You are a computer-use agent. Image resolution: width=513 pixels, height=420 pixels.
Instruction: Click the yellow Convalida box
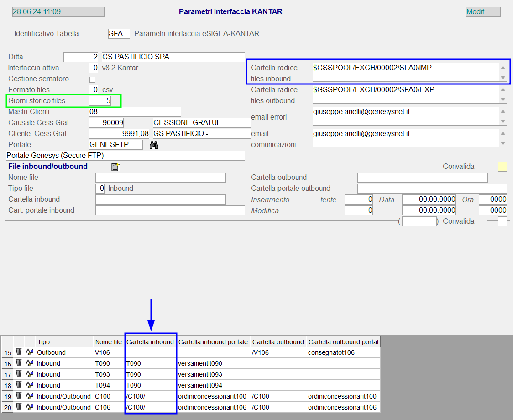point(502,167)
